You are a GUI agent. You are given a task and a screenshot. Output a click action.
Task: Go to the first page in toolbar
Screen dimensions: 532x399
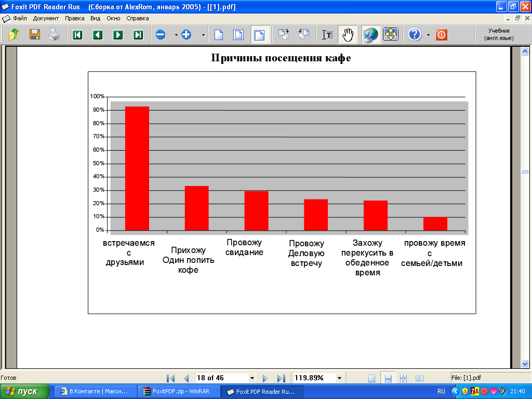[77, 35]
